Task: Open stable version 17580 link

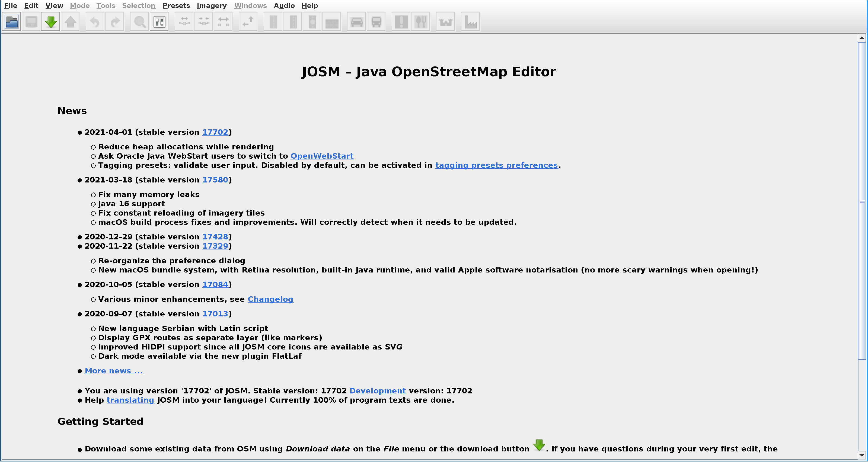Action: coord(215,180)
